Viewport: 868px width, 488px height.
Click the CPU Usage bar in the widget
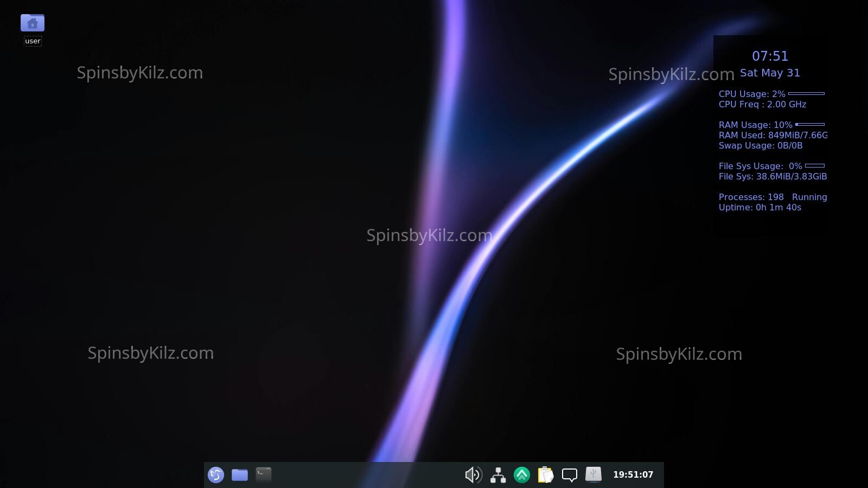[806, 94]
